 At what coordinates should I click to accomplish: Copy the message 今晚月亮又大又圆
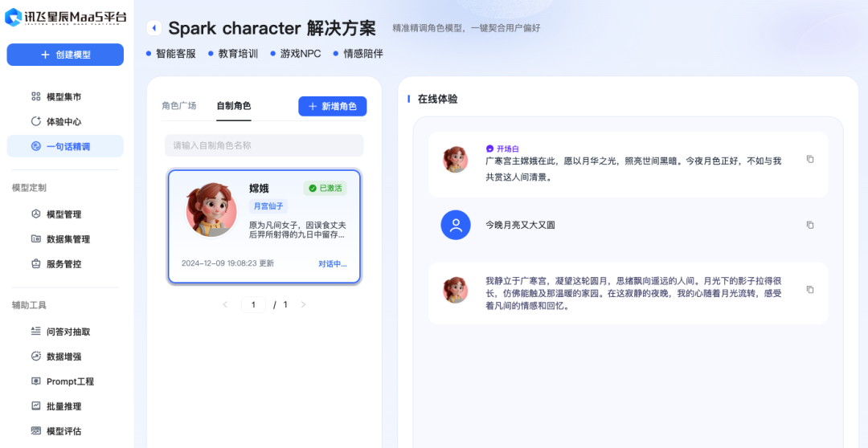pyautogui.click(x=810, y=225)
